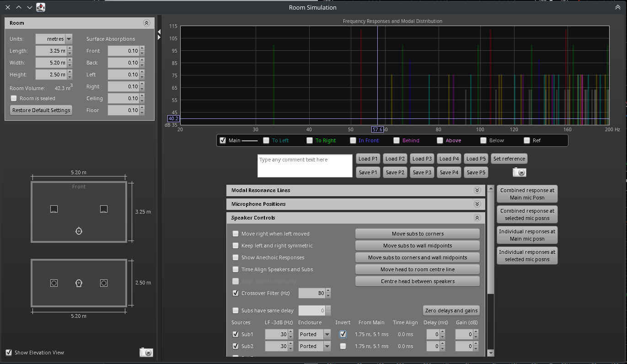Enable Time Align Speakers and Subs
627x364 pixels.
click(236, 269)
